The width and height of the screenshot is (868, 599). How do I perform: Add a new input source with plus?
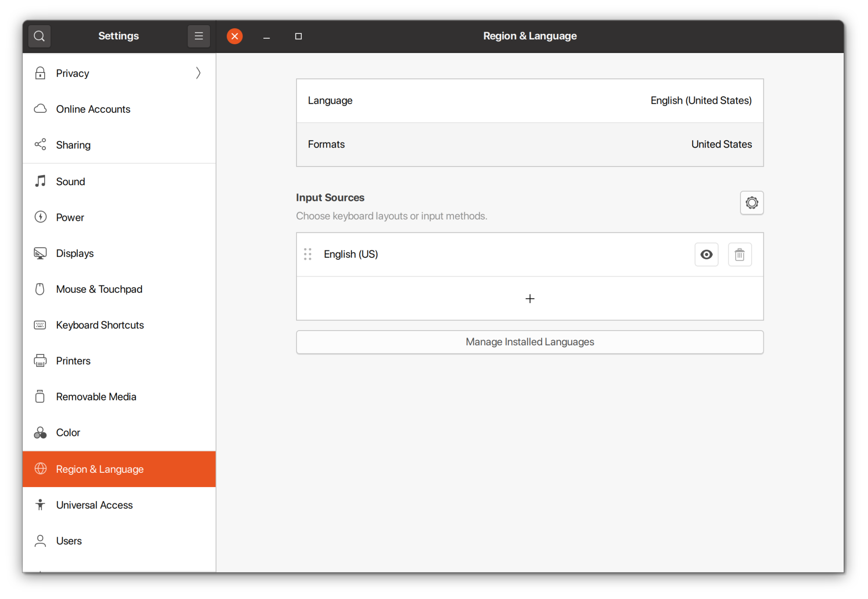pos(529,298)
